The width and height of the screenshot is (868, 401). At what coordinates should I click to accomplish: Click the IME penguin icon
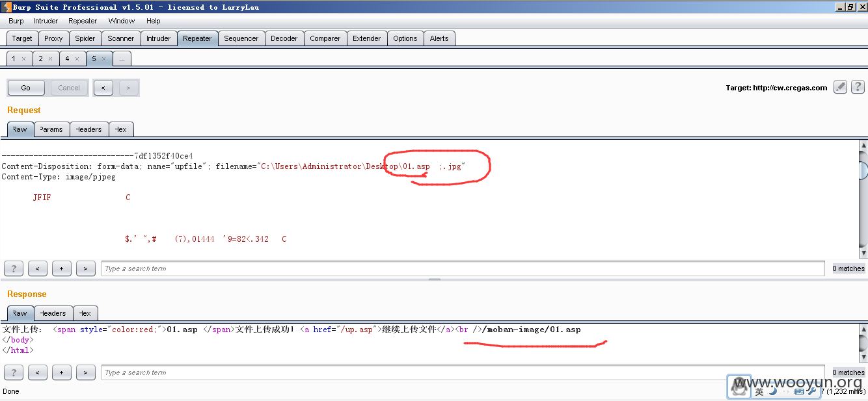coord(740,387)
